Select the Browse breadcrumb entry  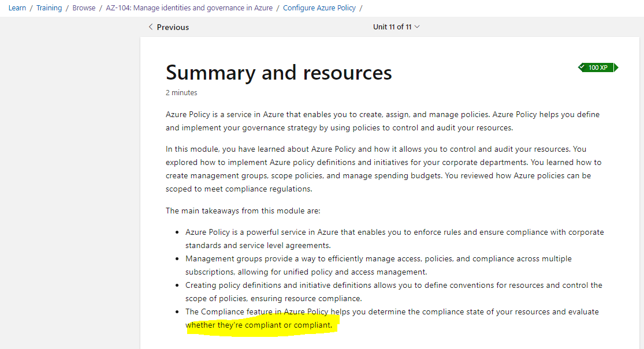(x=84, y=7)
